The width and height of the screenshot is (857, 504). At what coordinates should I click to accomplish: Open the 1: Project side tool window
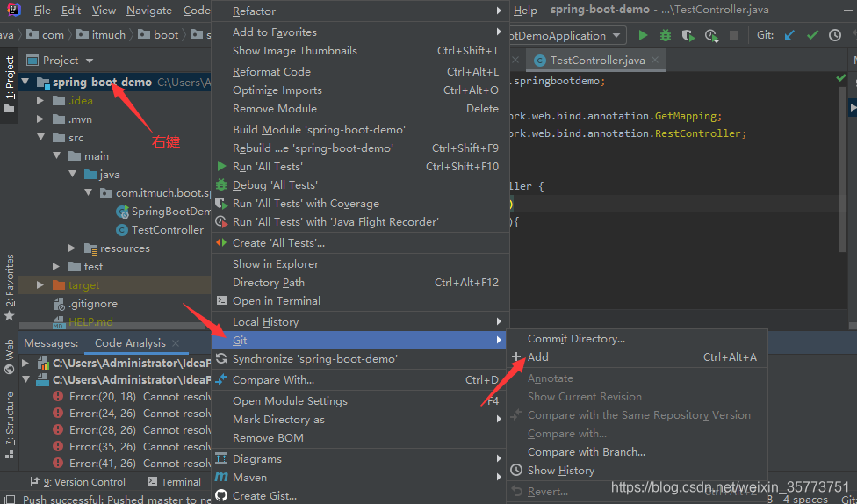tap(10, 84)
